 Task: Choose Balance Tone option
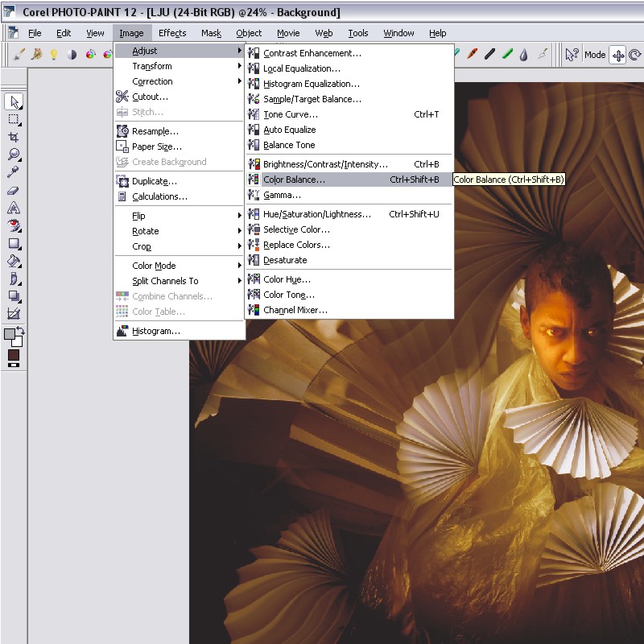point(349,145)
